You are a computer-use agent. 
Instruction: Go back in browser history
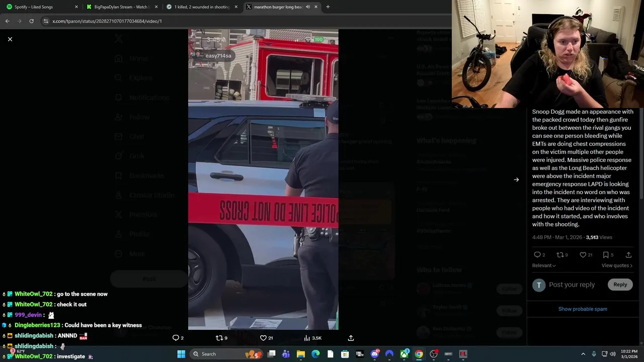tap(7, 21)
